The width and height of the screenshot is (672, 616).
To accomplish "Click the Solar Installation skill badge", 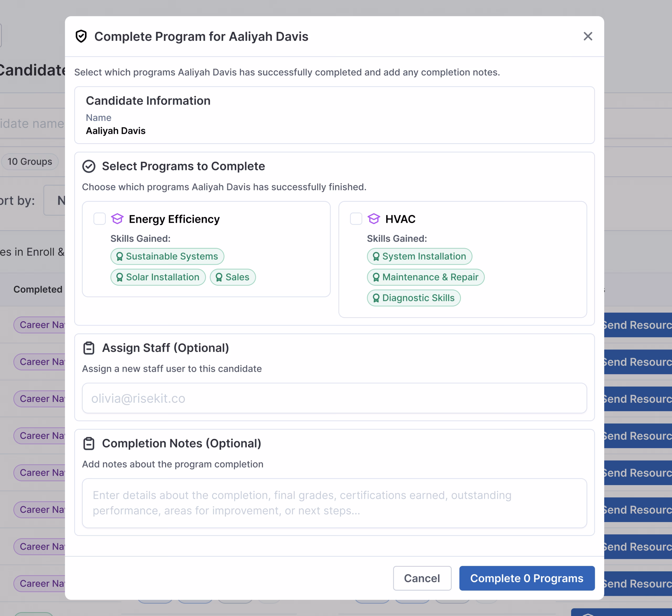I will (158, 277).
